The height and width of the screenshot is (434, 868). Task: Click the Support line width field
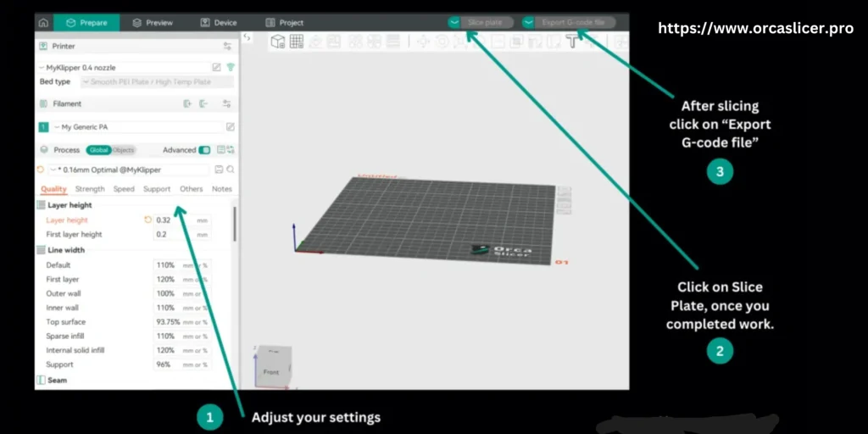coord(182,364)
